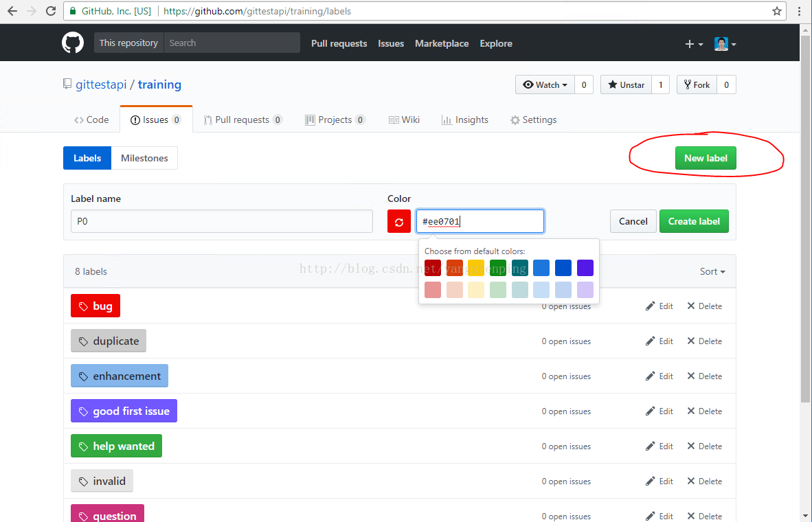Viewport: 812px width, 522px height.
Task: Click the Fork button
Action: [697, 84]
